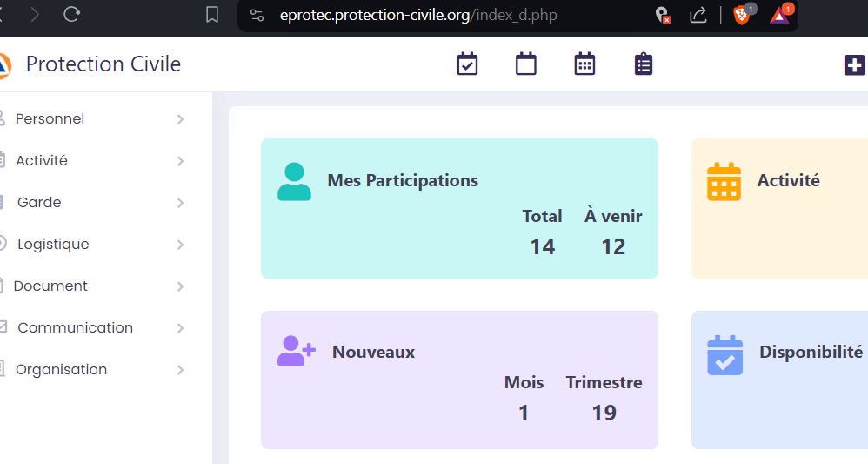Click the Nouveaux card title
Viewport: 868px width, 464px height.
pyautogui.click(x=373, y=353)
